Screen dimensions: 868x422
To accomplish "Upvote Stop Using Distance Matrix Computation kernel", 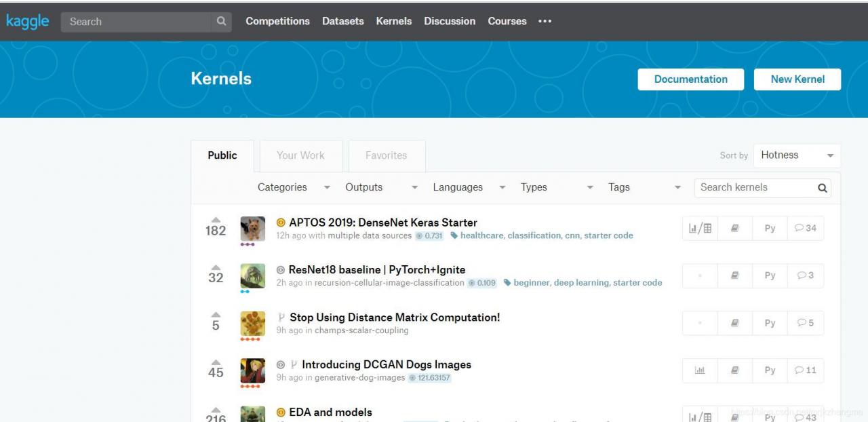I will (x=216, y=314).
